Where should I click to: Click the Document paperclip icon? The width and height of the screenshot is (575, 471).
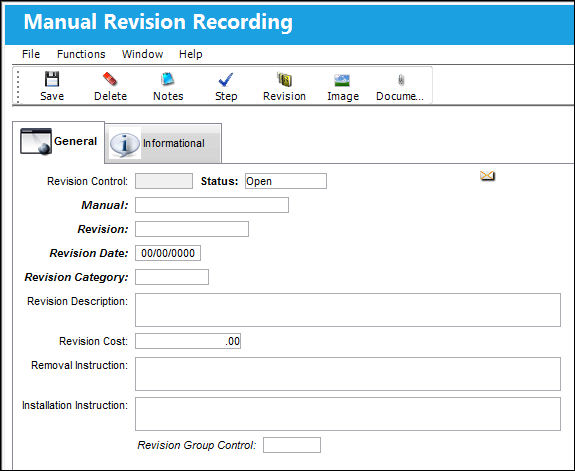point(401,80)
